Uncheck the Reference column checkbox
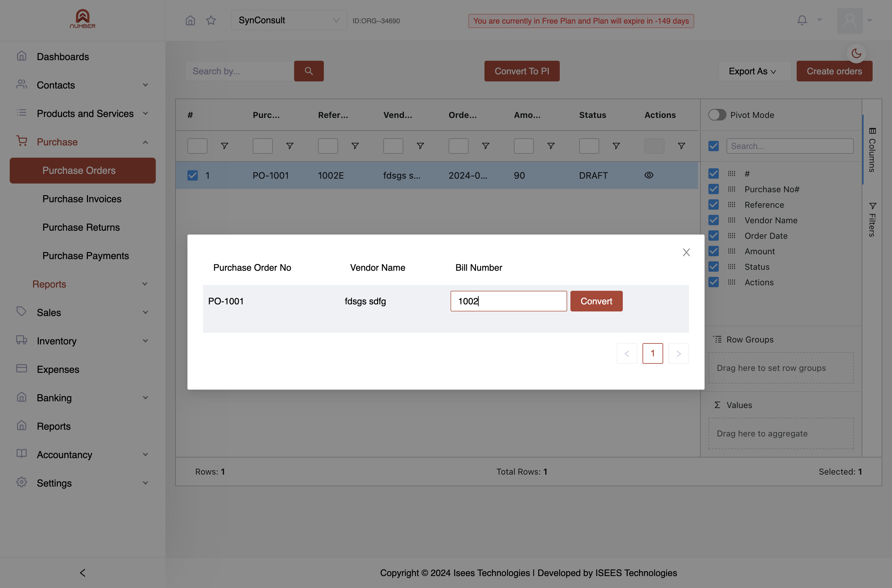This screenshot has width=892, height=588. [x=714, y=205]
